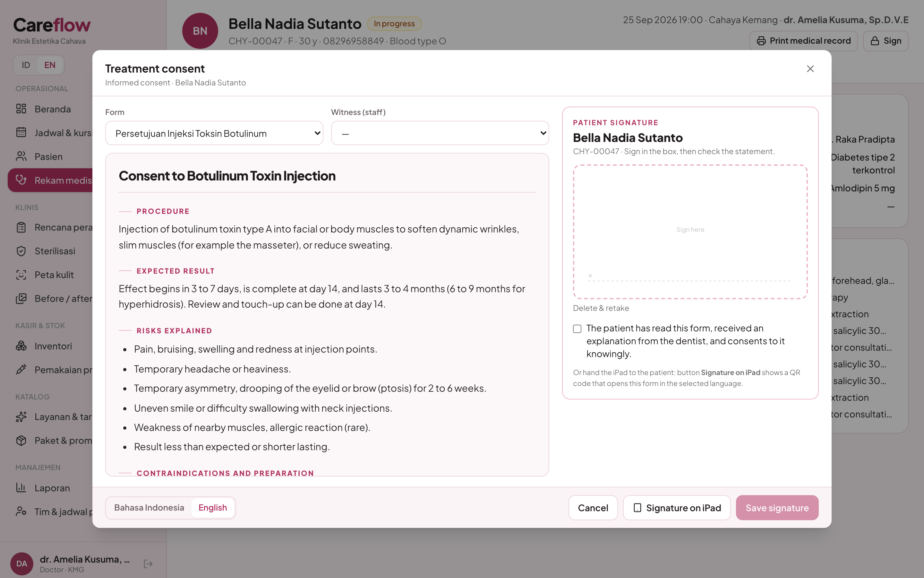Sign in the patient signature box

pos(690,232)
